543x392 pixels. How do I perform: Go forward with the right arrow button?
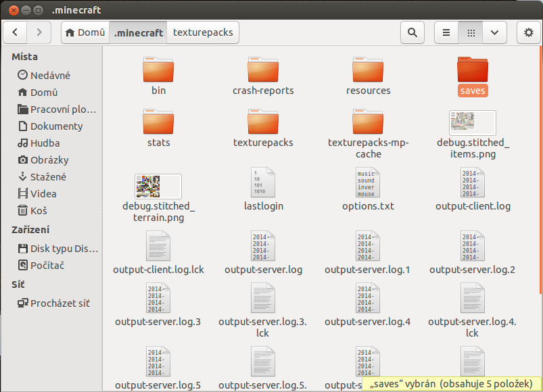coord(39,32)
